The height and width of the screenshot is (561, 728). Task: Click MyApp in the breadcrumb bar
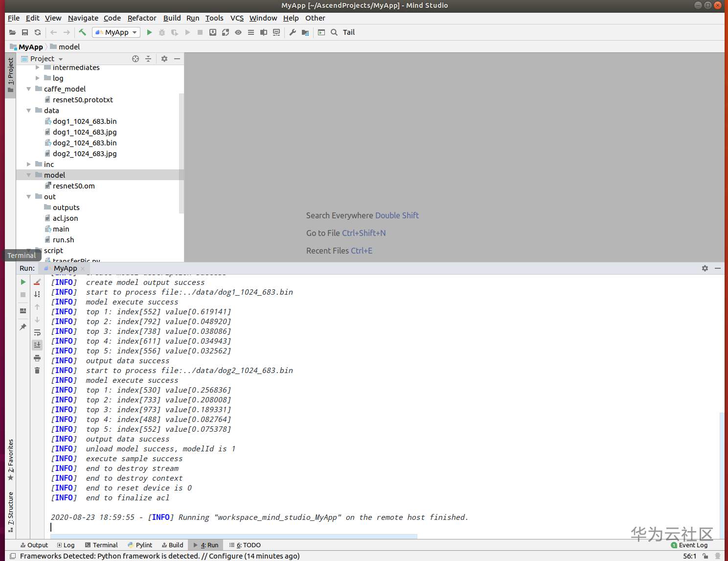[x=31, y=47]
